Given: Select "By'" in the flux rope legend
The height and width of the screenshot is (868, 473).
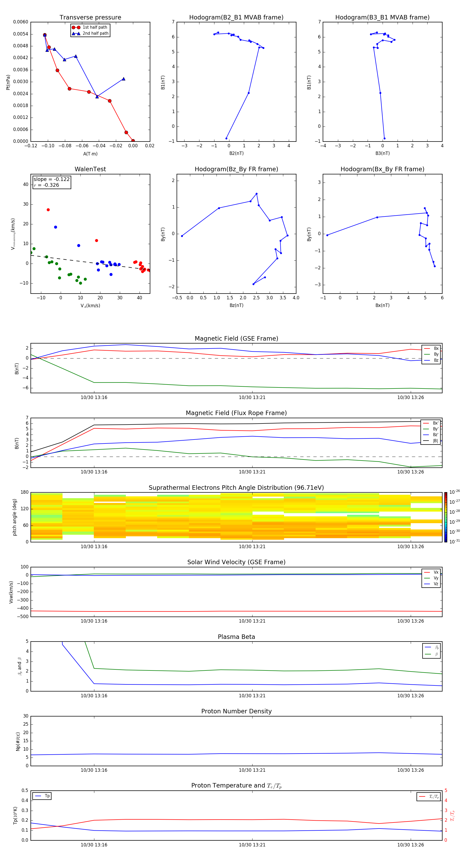Looking at the screenshot, I should [x=431, y=429].
